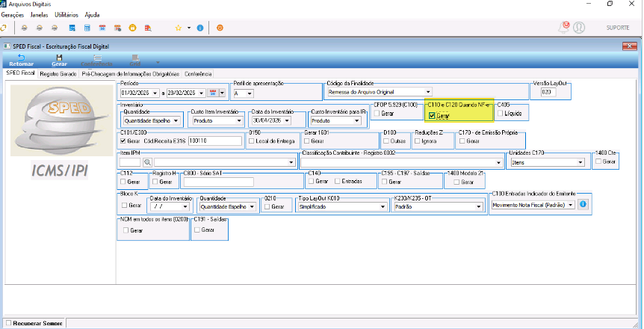Open the calendar picker icon in Período

[213, 93]
